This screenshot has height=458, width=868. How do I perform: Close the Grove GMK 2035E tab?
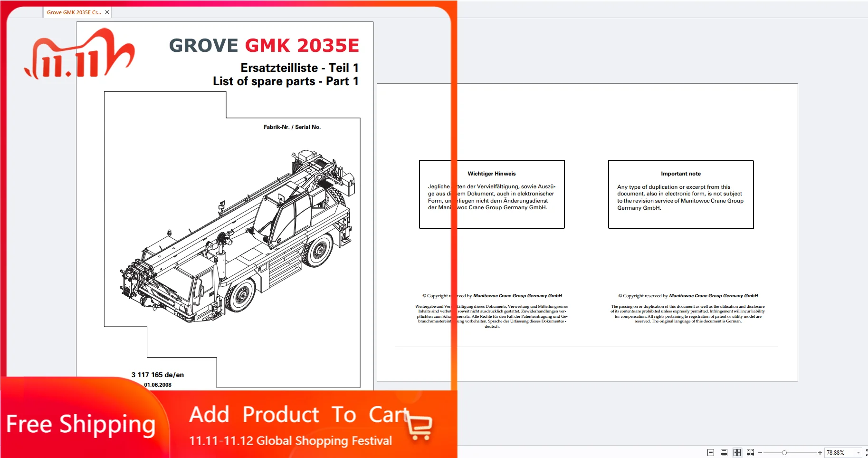point(107,12)
